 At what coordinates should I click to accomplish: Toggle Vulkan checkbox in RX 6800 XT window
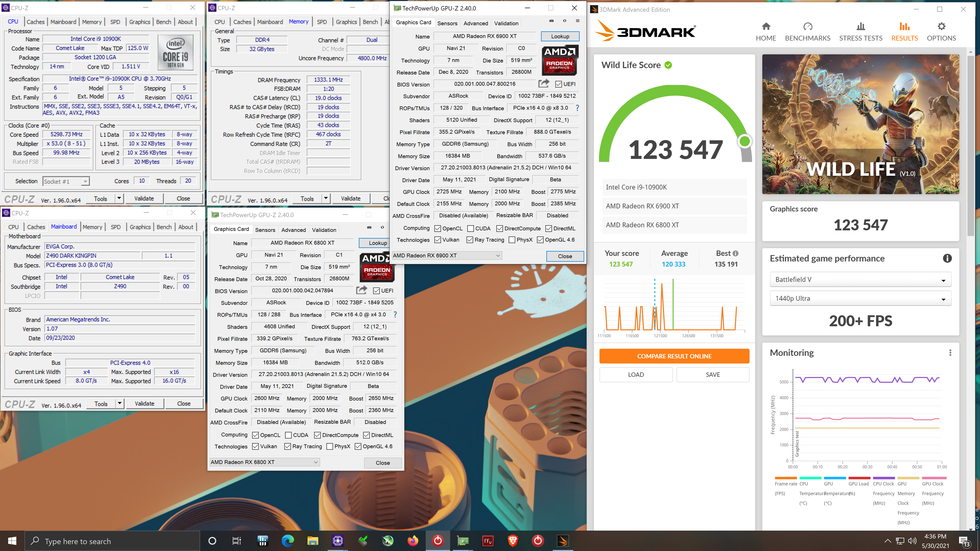tap(255, 446)
